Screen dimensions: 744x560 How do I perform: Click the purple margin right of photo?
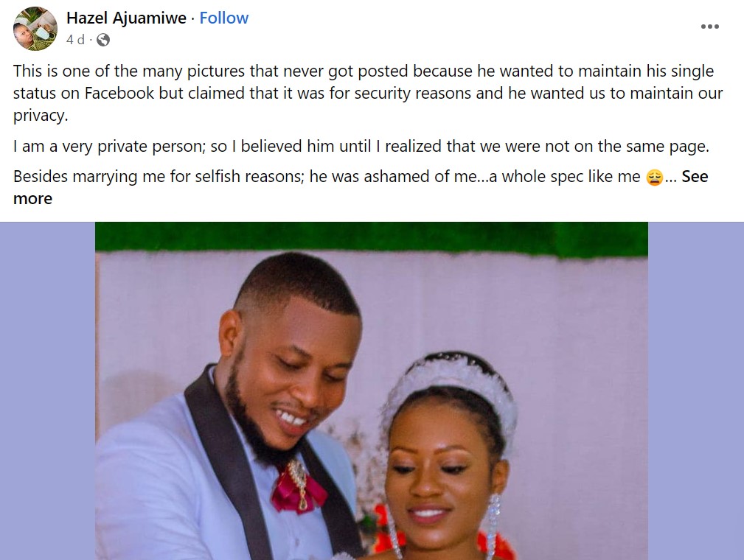point(696,391)
